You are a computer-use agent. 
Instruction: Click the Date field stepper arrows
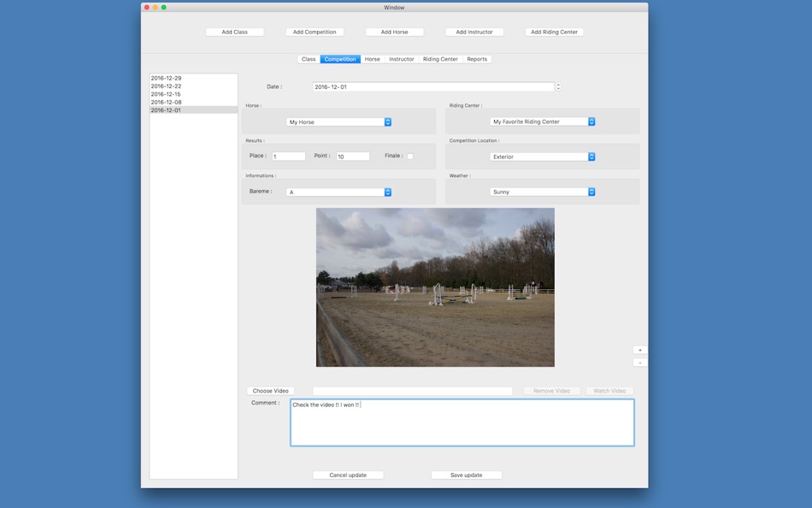click(x=558, y=86)
